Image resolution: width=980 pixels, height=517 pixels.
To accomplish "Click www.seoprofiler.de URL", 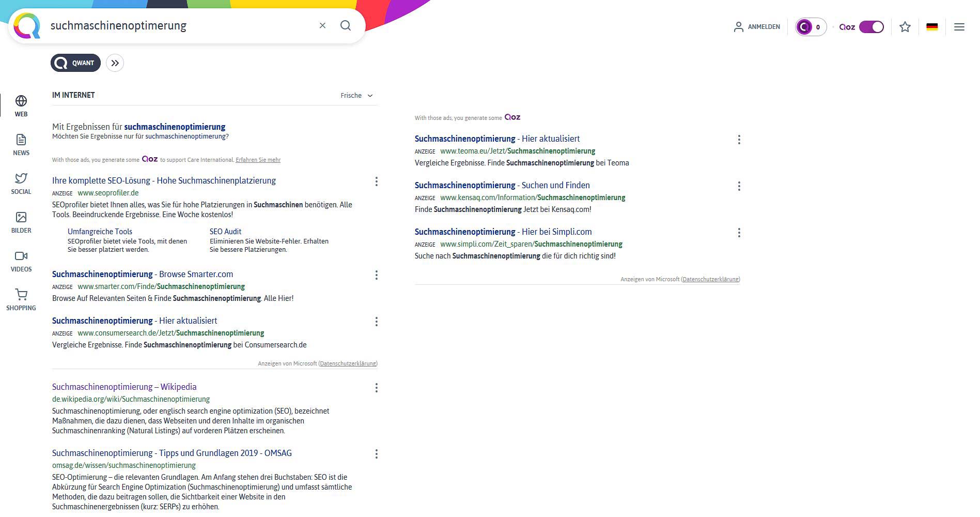I will (108, 193).
